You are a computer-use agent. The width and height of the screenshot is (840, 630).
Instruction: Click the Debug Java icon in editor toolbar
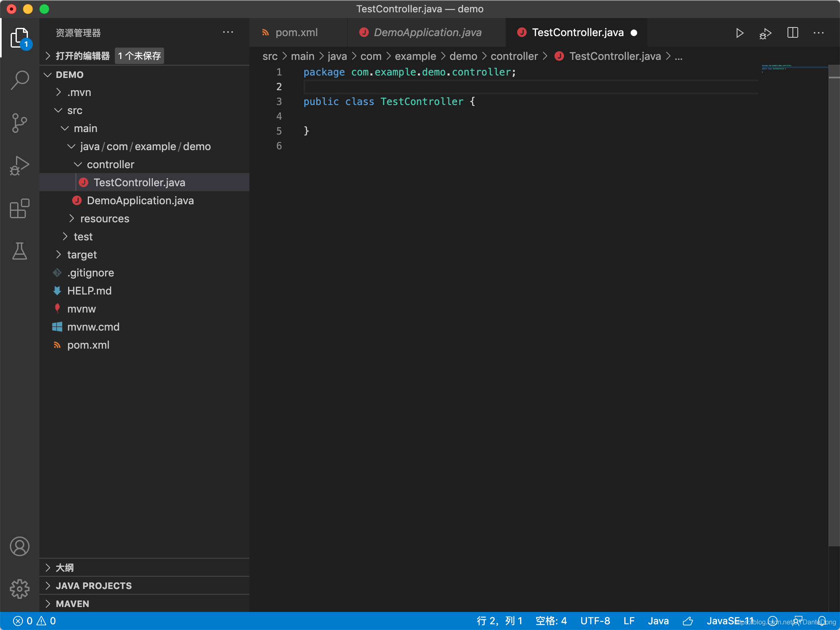pyautogui.click(x=765, y=33)
